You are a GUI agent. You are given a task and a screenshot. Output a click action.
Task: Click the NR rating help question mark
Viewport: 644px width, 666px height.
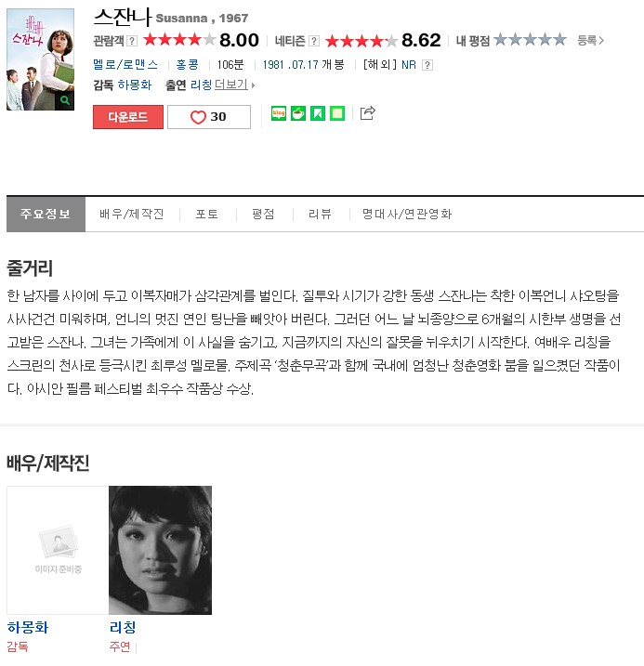(x=427, y=65)
